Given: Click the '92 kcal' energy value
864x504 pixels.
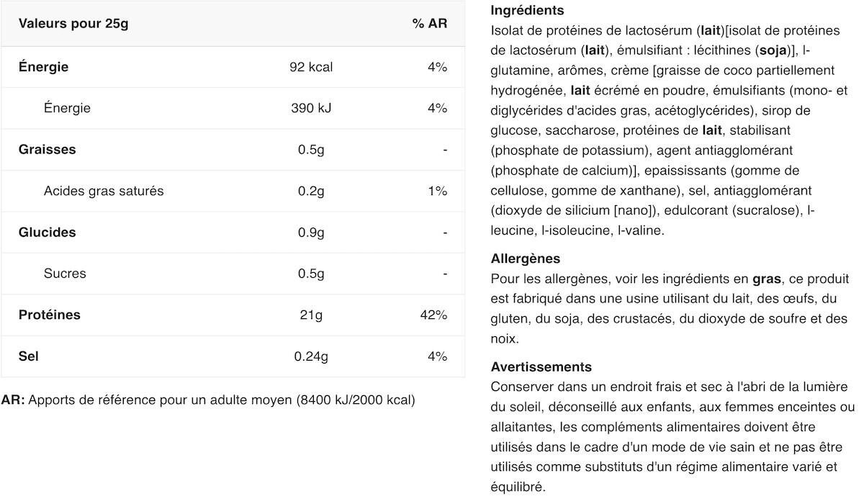Looking at the screenshot, I should (x=311, y=67).
